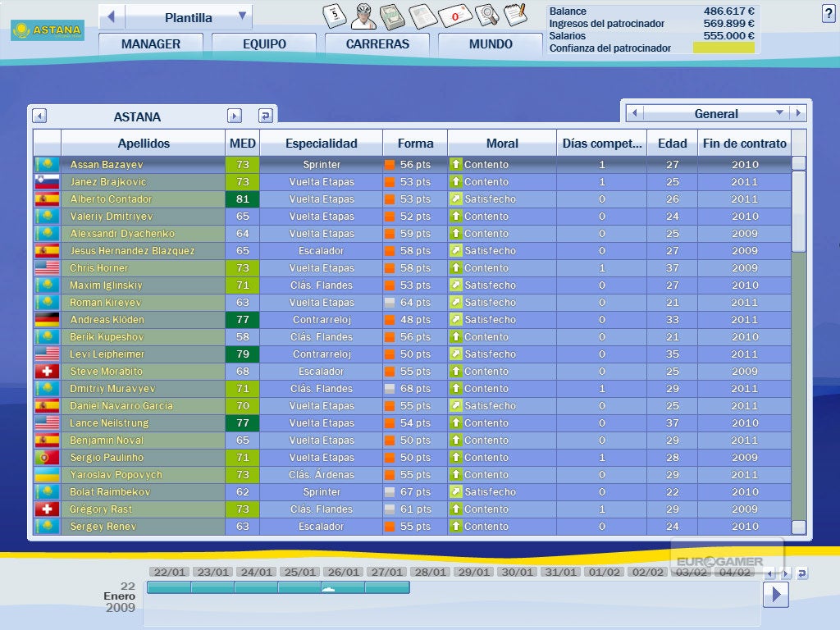Screen dimensions: 840x630
Task: Open the Plantilla dropdown menu
Action: (242, 16)
